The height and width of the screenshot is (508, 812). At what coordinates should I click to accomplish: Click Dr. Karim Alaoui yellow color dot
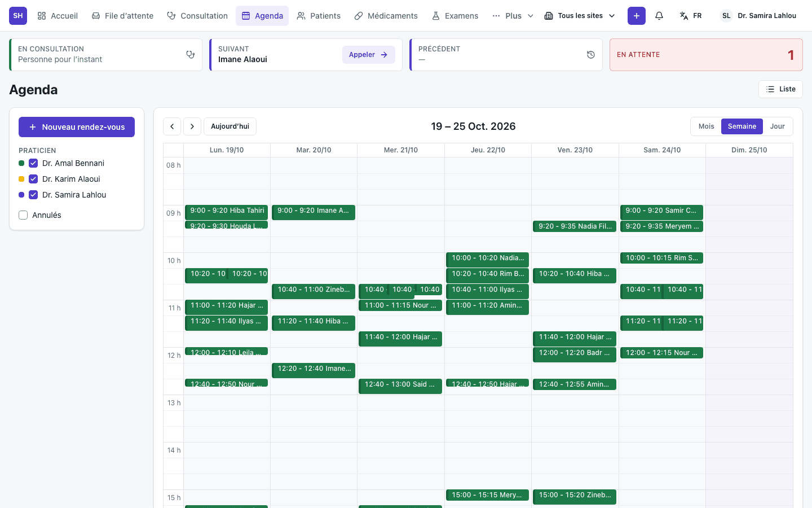tap(21, 179)
